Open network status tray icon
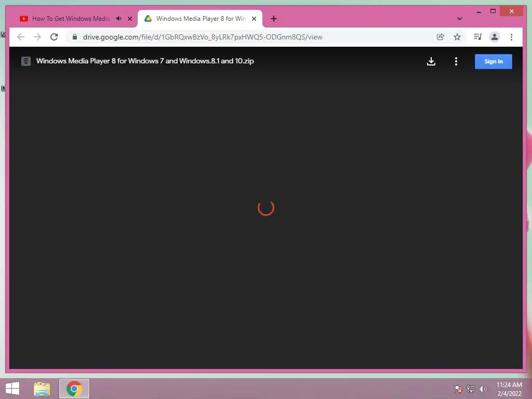Image resolution: width=532 pixels, height=399 pixels. [x=471, y=389]
